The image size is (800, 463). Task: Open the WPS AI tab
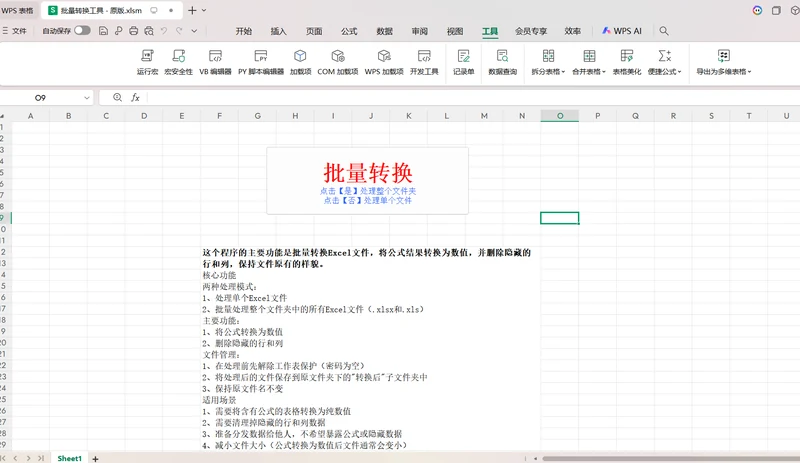621,31
